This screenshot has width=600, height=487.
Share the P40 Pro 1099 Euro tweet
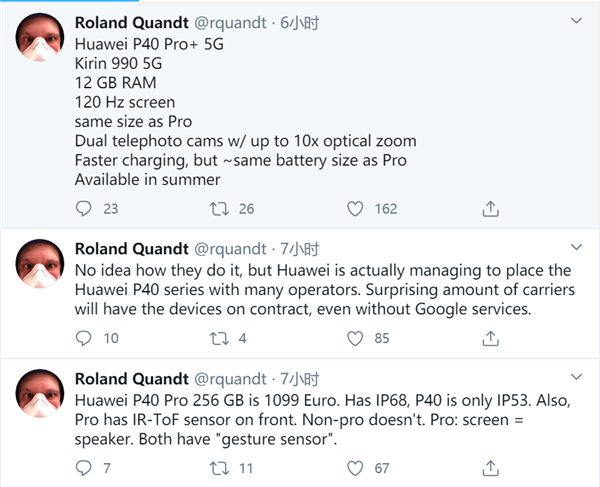click(491, 468)
